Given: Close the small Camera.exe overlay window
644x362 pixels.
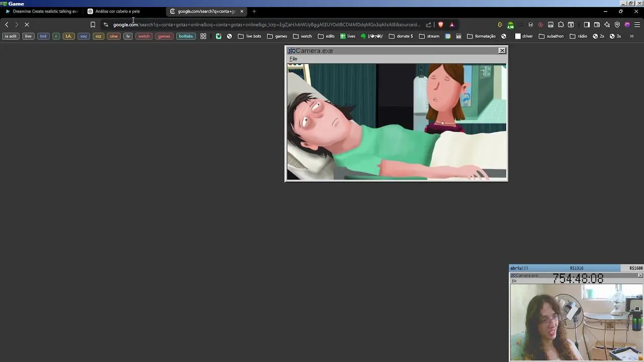Looking at the screenshot, I should (640, 276).
